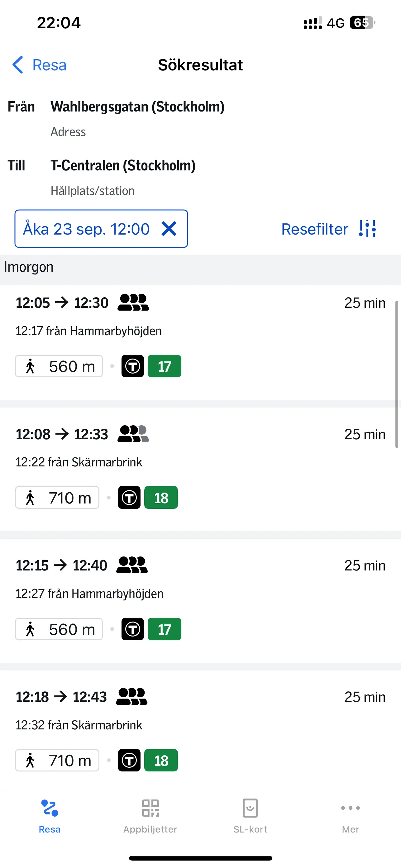The height and width of the screenshot is (868, 401).
Task: Tap the 560 m walking chip at 12:05
Action: click(x=59, y=366)
